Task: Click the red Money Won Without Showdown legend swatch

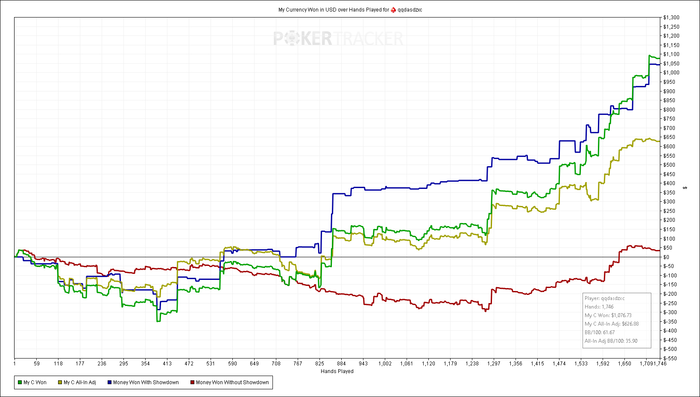Action: (x=192, y=383)
